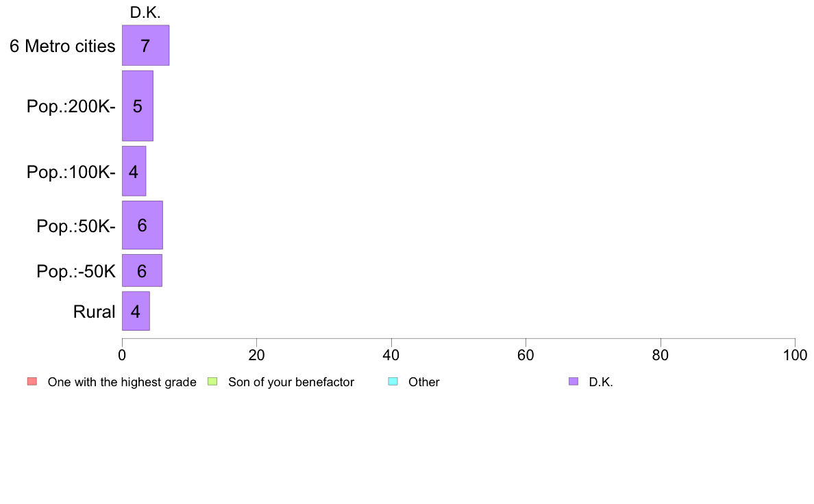Click the 'Son of your benefactor' legend text
The image size is (814, 504).
pyautogui.click(x=291, y=382)
